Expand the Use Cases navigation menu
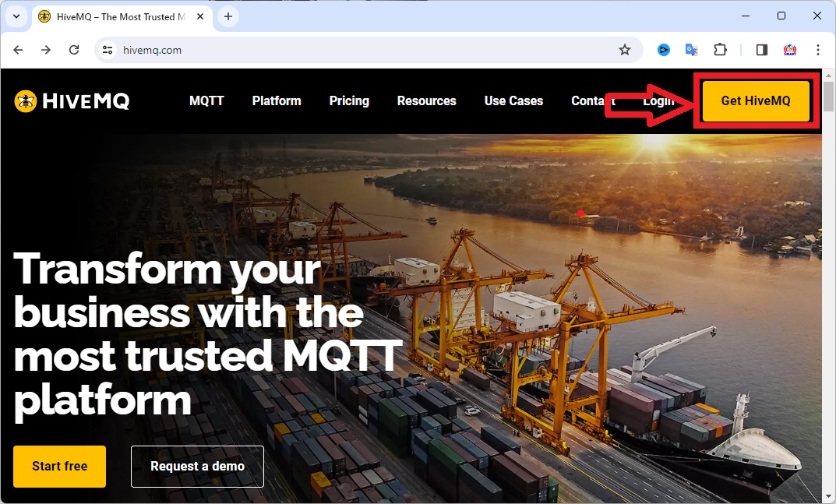 point(513,100)
